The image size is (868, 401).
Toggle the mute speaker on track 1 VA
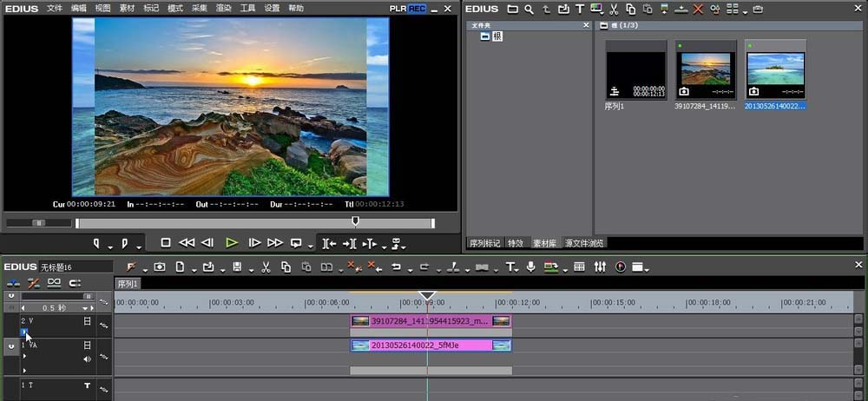(87, 358)
